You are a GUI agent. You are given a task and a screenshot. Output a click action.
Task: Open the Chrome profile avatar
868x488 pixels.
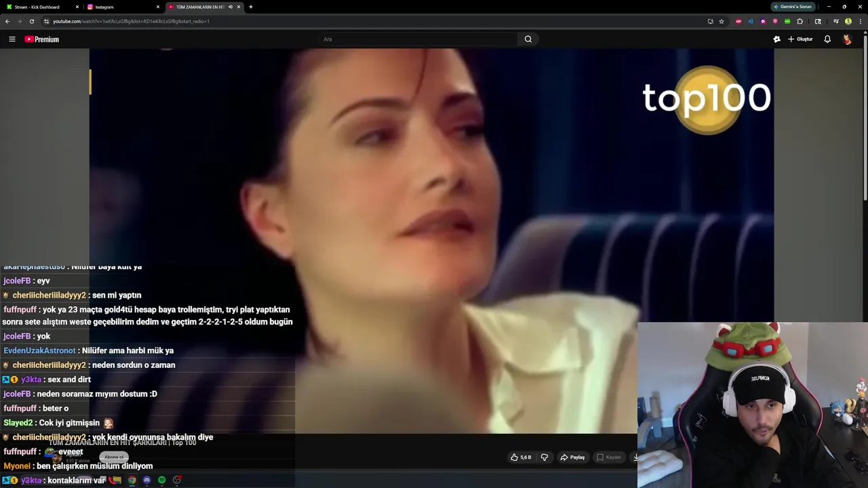[x=848, y=21]
